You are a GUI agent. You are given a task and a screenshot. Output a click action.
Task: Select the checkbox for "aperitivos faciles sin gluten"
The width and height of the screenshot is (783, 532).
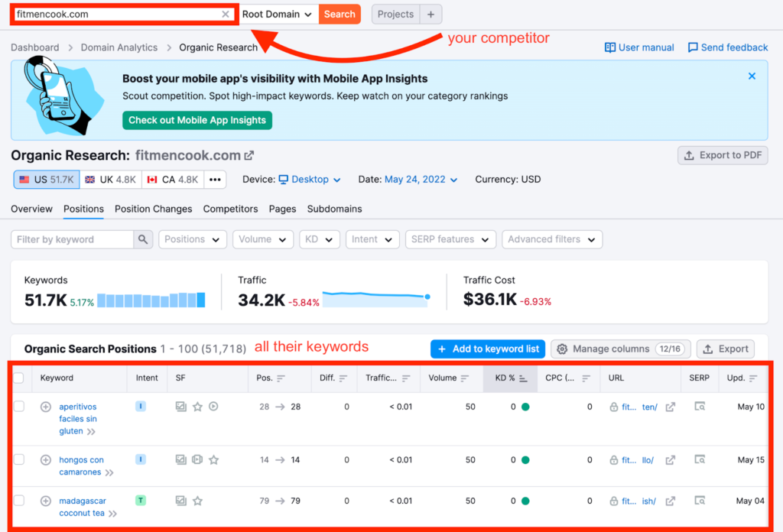(19, 406)
